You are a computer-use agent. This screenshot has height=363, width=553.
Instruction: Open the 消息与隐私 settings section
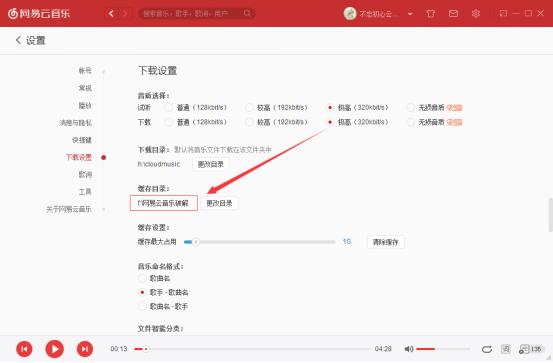tap(76, 122)
